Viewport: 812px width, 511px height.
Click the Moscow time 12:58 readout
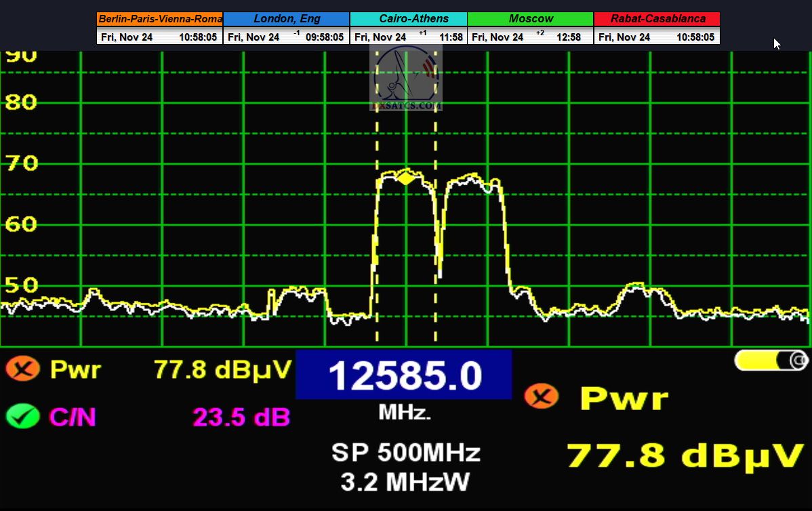568,37
